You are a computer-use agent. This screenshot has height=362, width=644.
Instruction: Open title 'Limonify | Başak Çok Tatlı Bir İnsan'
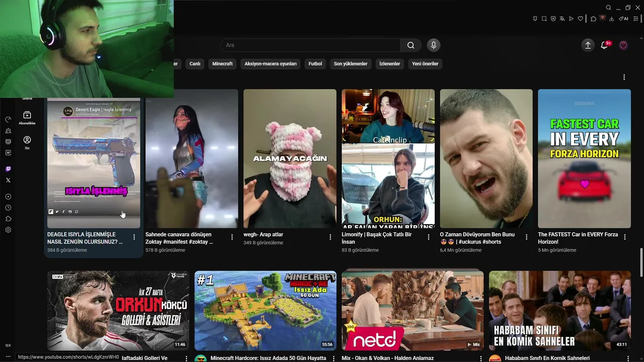pyautogui.click(x=377, y=238)
